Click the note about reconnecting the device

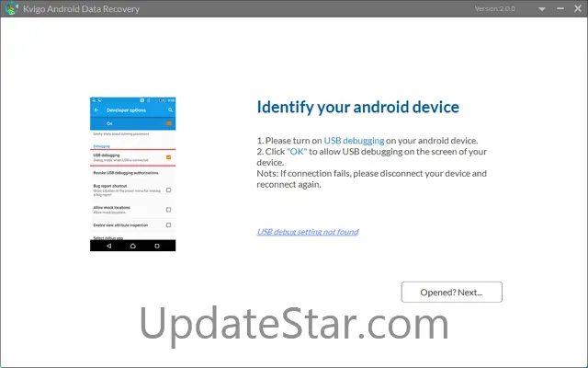(371, 178)
